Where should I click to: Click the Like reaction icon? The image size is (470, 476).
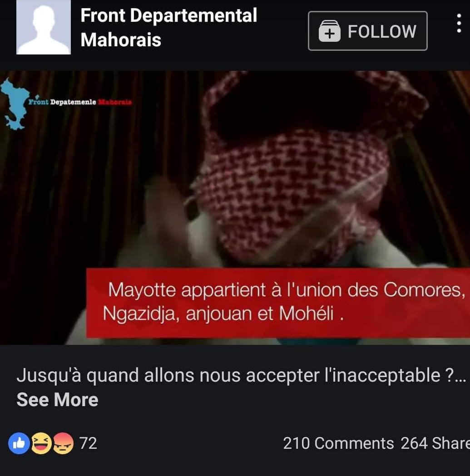tap(19, 443)
